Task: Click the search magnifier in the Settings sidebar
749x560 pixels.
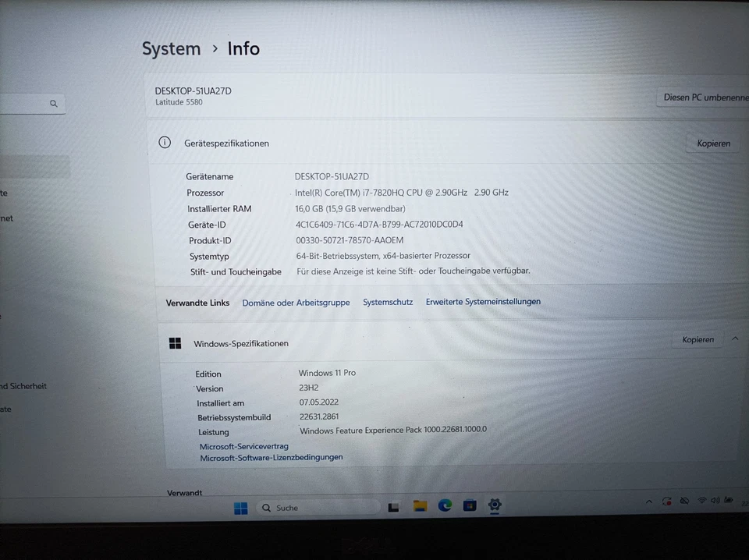Action: click(53, 103)
